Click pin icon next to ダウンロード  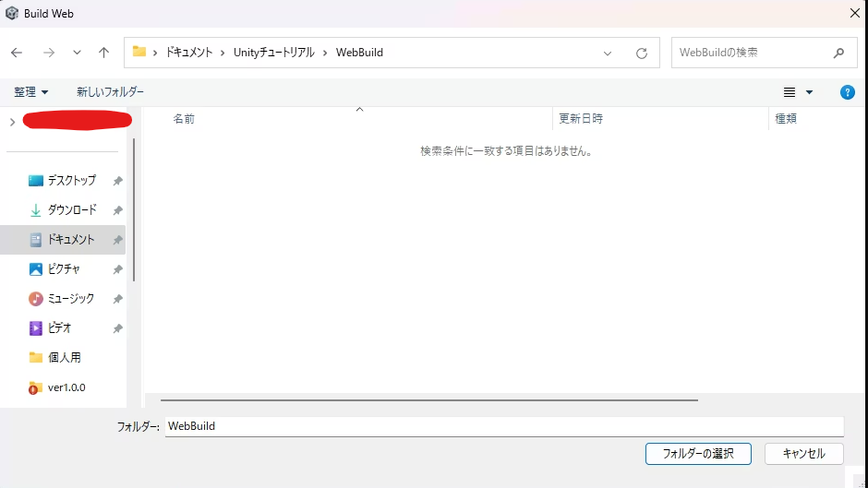pyautogui.click(x=117, y=210)
